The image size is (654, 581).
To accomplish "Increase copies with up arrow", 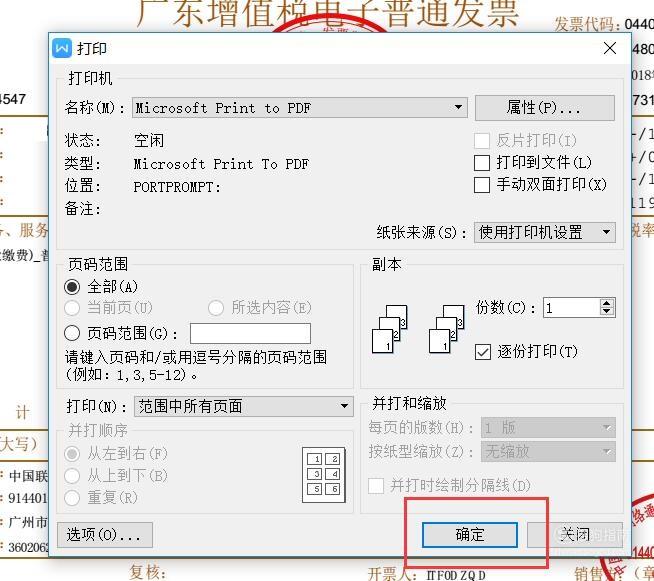I will point(607,303).
